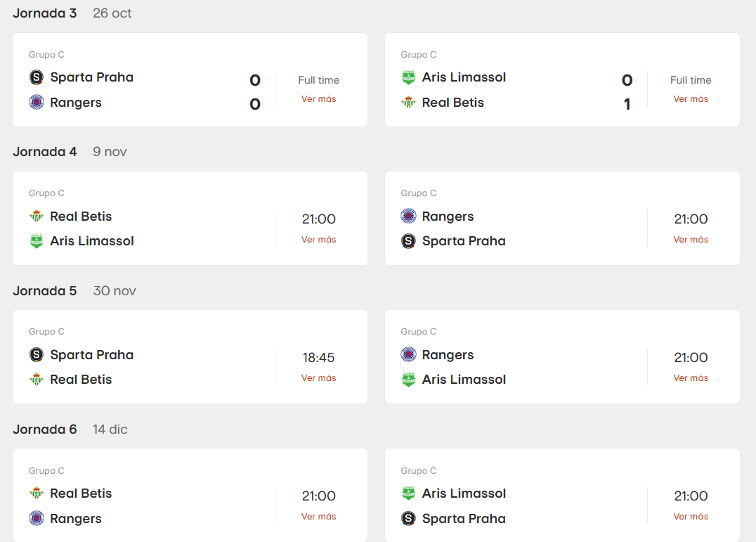The height and width of the screenshot is (542, 756).
Task: Open 'Ver más' for Rangers vs Sparta Praha Jornada 4
Action: [691, 240]
